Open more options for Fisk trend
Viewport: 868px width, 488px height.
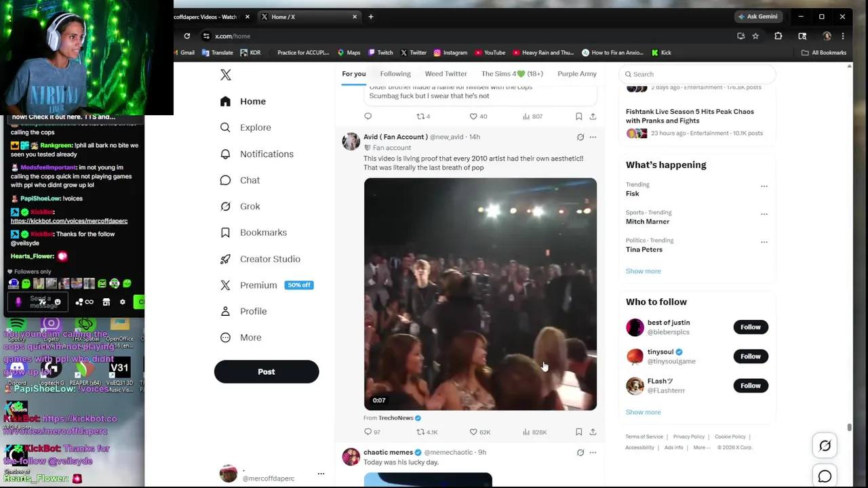(x=764, y=186)
